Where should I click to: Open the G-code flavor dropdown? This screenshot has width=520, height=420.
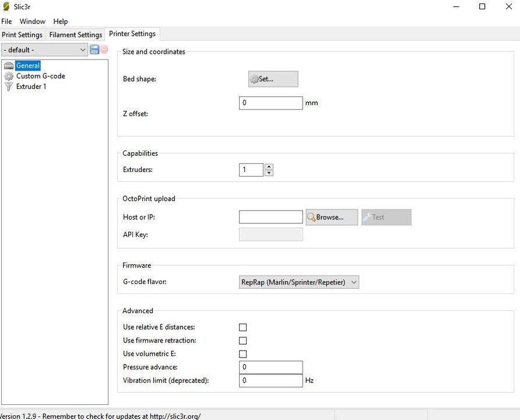click(299, 282)
